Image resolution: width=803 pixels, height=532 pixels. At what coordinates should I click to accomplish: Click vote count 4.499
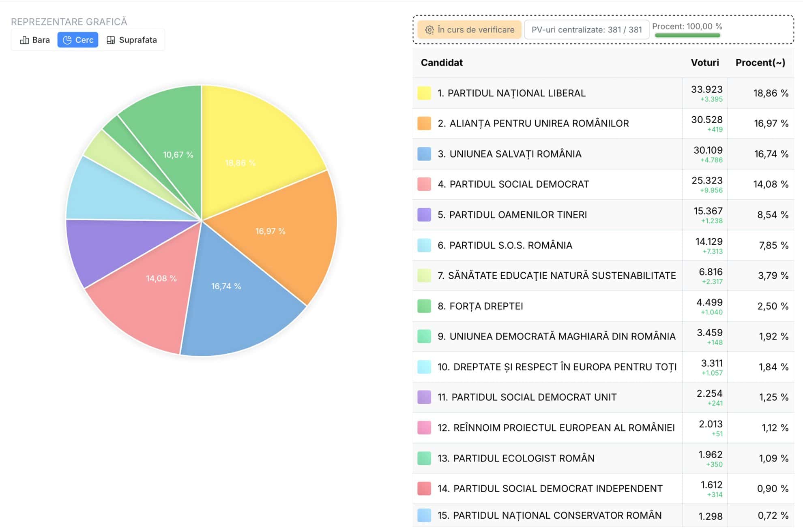(709, 303)
